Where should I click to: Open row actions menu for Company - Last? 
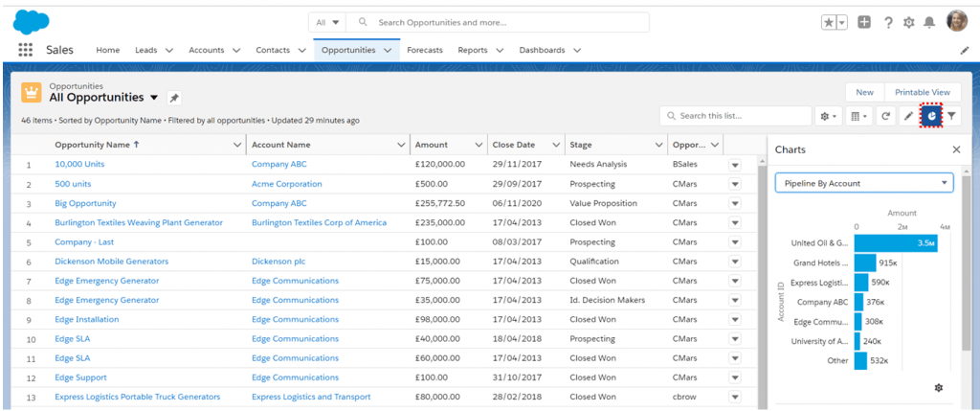click(734, 242)
